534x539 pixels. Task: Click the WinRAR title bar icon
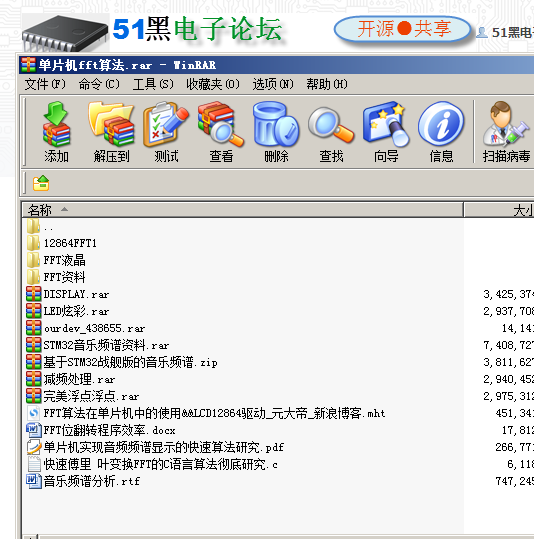(28, 65)
